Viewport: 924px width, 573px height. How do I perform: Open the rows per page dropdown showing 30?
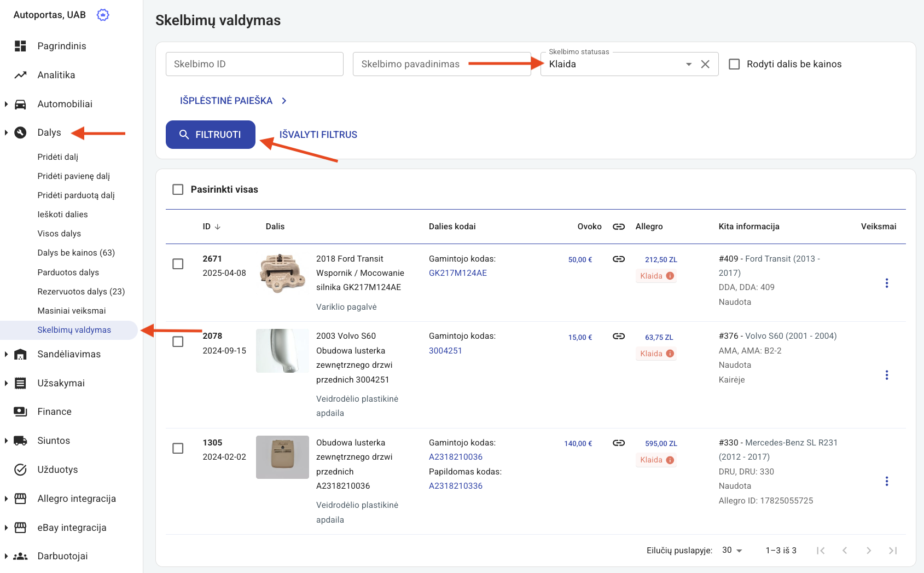point(732,550)
